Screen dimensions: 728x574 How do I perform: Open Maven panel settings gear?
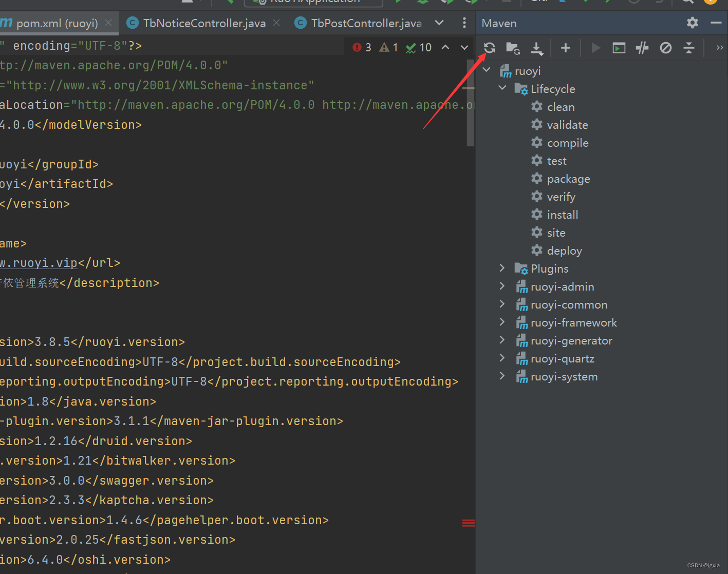(693, 23)
